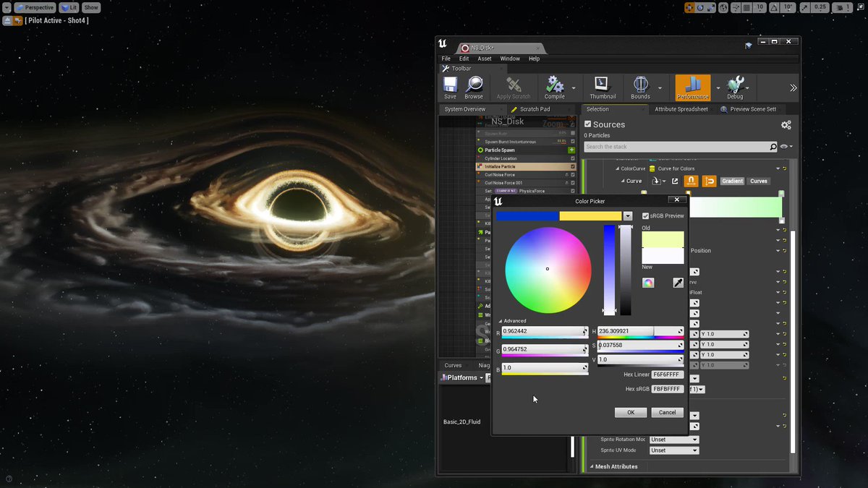
Task: Open camera speed setting
Action: 843,7
